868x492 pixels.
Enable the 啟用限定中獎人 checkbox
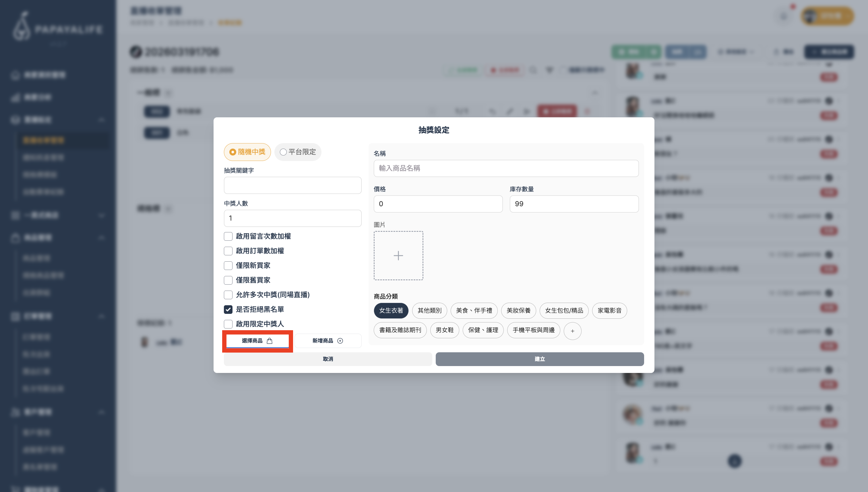pyautogui.click(x=228, y=324)
